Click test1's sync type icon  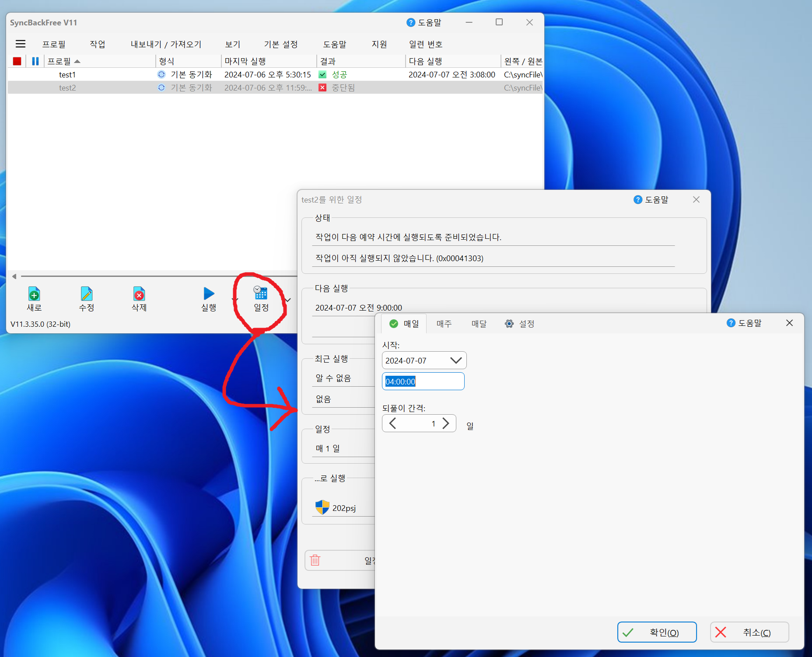coord(161,74)
